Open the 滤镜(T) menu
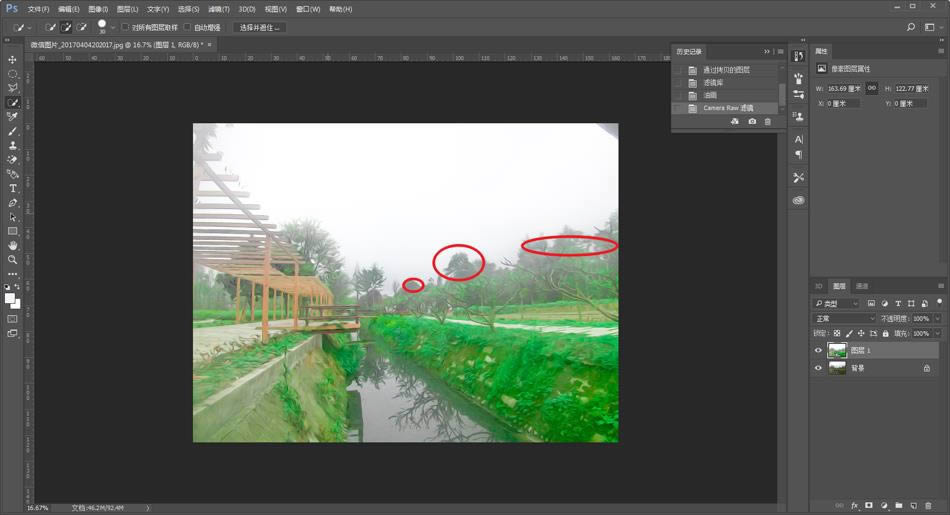950x515 pixels. 219,9
